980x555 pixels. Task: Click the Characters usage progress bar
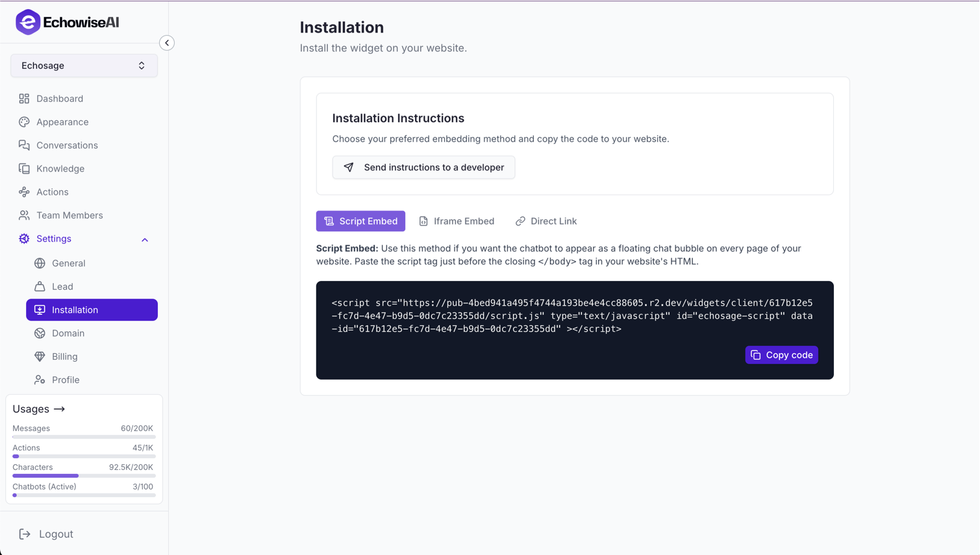point(84,476)
